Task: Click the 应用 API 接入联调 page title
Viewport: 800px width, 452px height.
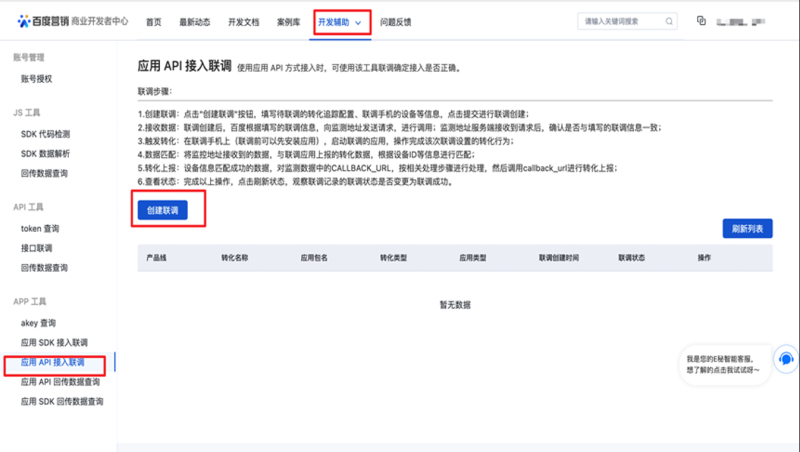Action: pyautogui.click(x=185, y=66)
